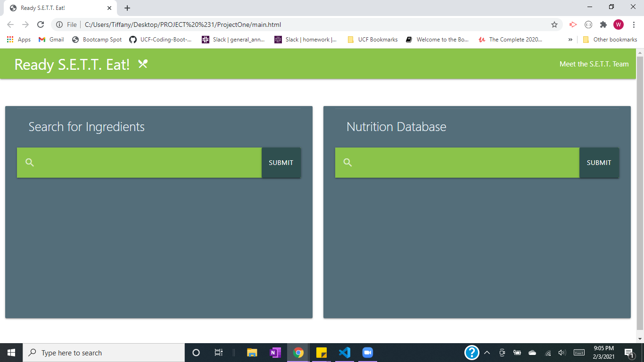Open the Windows Start menu
This screenshot has height=362, width=644.
pyautogui.click(x=11, y=353)
